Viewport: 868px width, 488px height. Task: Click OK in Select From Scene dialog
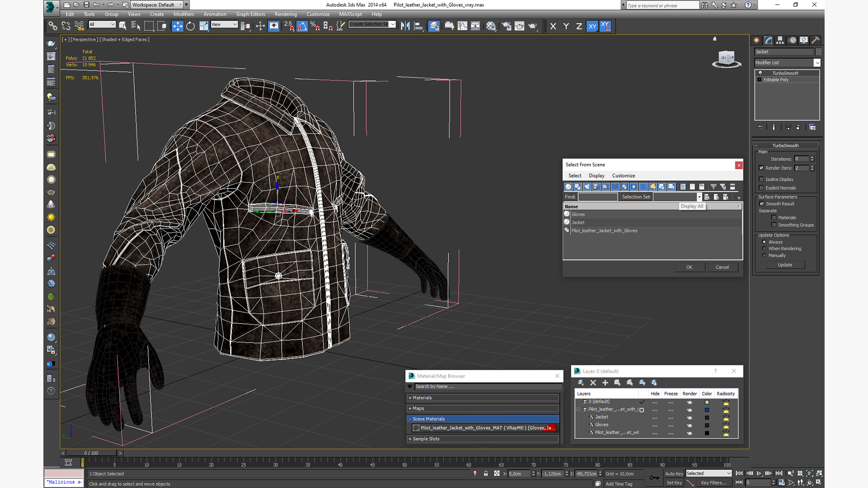tap(689, 267)
